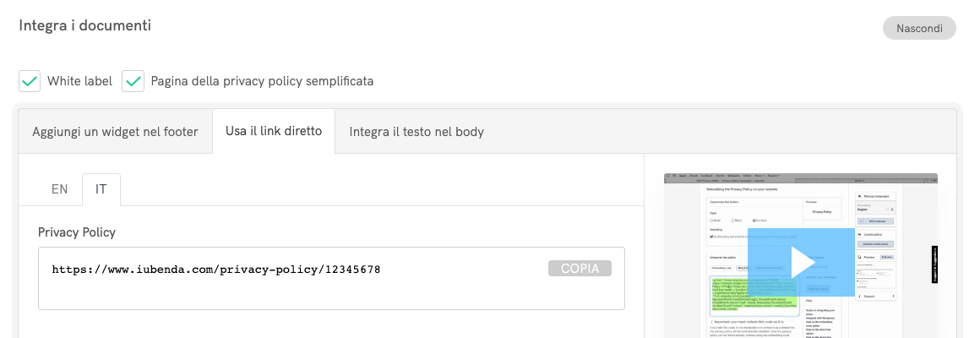This screenshot has width=980, height=338.
Task: Open the Aggiungi un widget nel footer tab
Action: pos(115,132)
